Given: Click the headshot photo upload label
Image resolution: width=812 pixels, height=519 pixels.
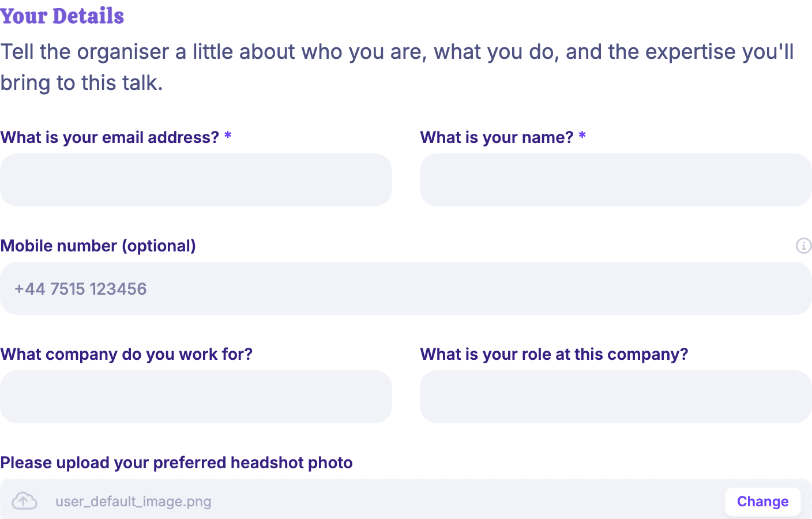Looking at the screenshot, I should click(176, 462).
